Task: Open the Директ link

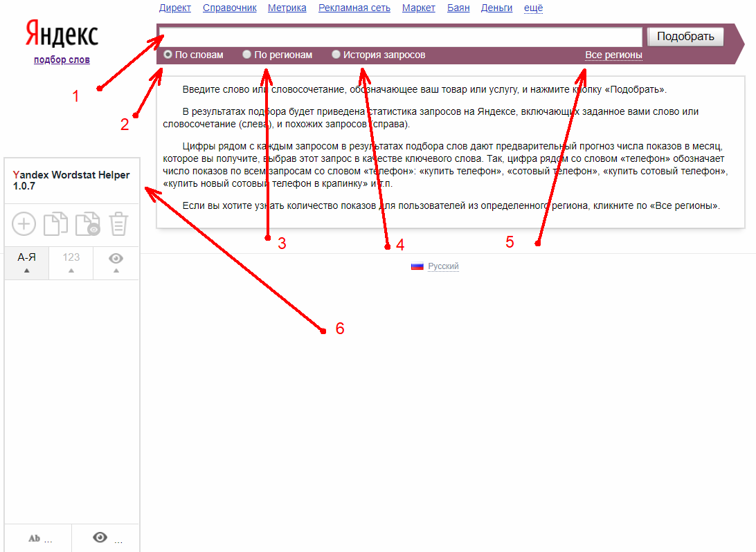Action: pyautogui.click(x=175, y=8)
